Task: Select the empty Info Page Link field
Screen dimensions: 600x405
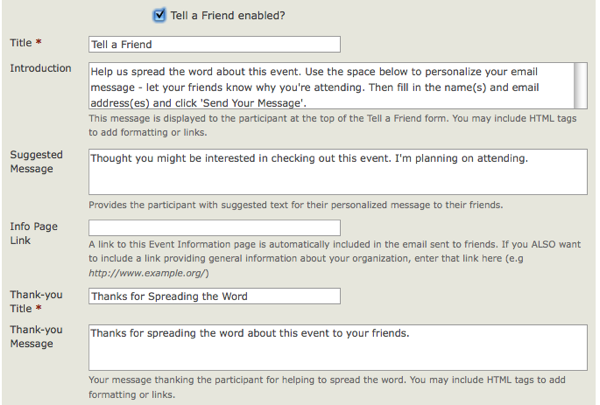Action: [x=214, y=228]
